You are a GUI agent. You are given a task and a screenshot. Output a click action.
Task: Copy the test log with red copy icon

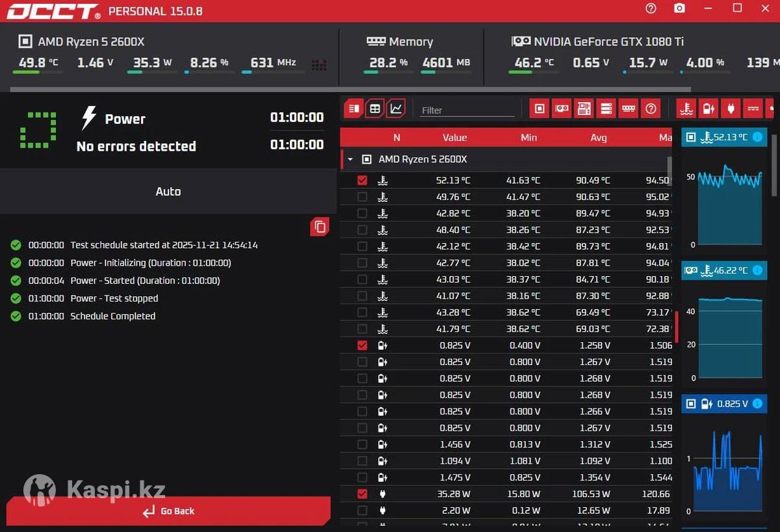319,227
